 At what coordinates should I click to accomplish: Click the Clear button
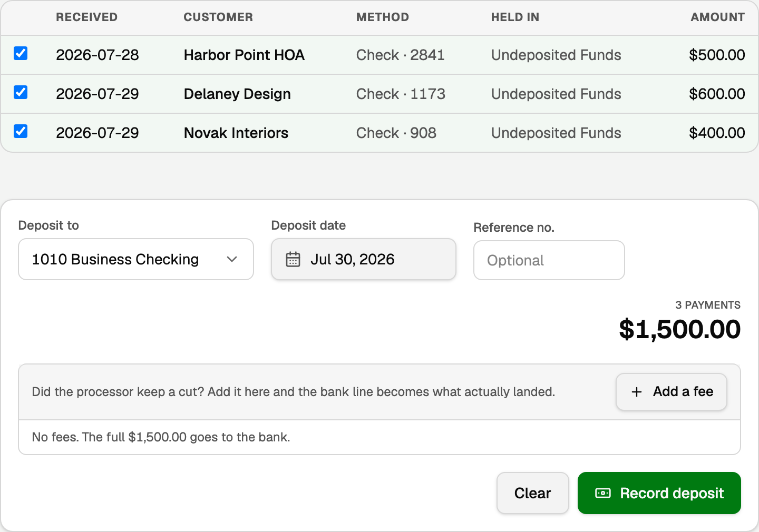[x=533, y=493]
